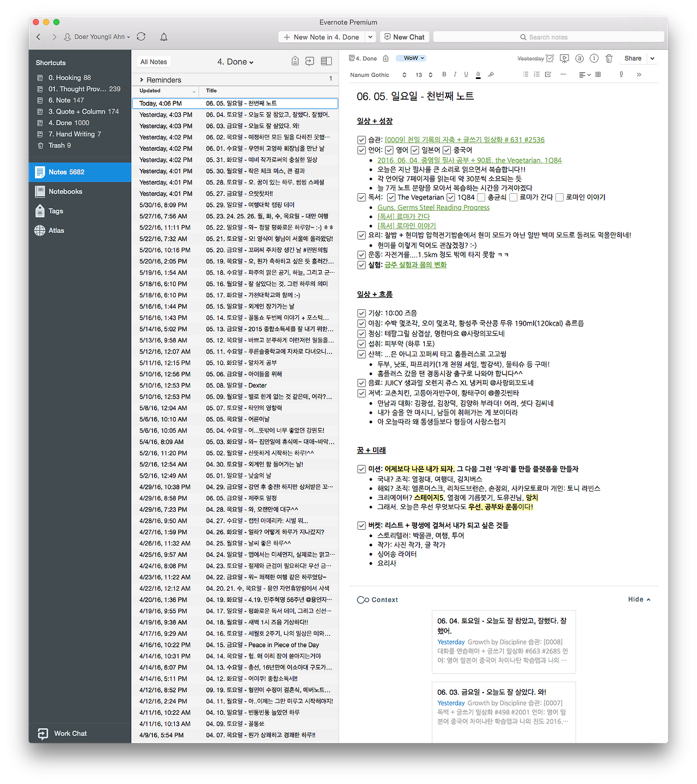Uncheck the 일본어 checkbox
Image resolution: width=697 pixels, height=784 pixels.
(x=415, y=150)
